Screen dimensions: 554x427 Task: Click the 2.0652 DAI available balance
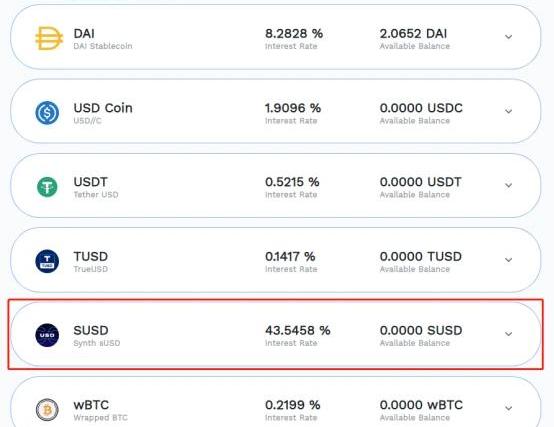point(413,34)
